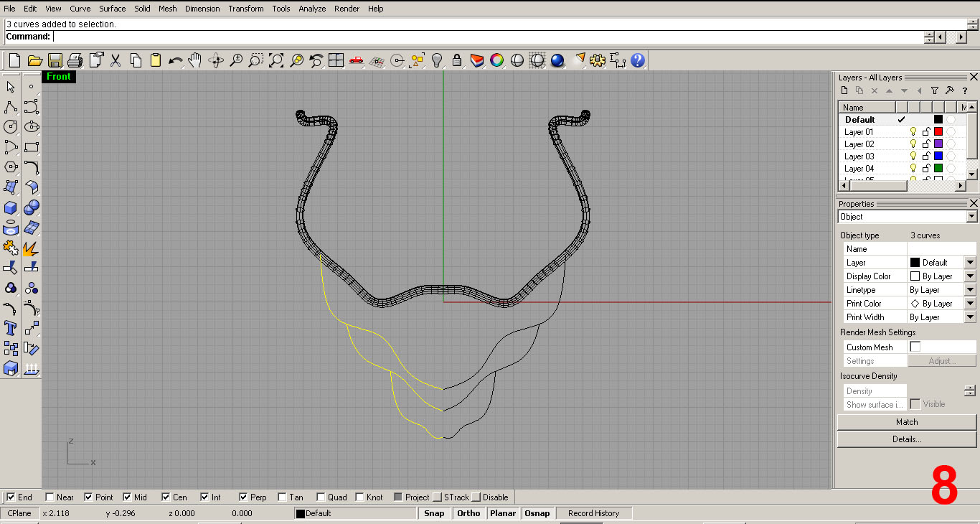Click the Save floppy disk icon

click(55, 60)
